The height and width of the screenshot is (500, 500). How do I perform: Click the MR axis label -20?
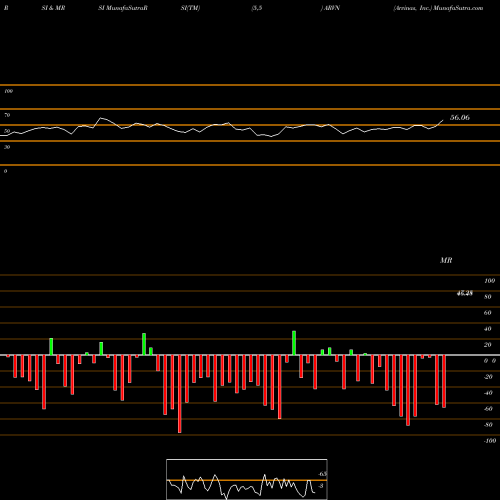pyautogui.click(x=488, y=377)
